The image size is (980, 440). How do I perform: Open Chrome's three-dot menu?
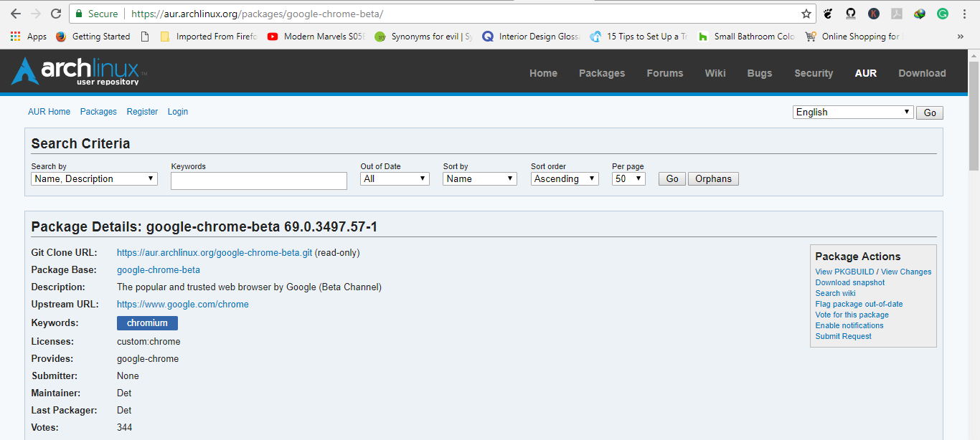(964, 14)
